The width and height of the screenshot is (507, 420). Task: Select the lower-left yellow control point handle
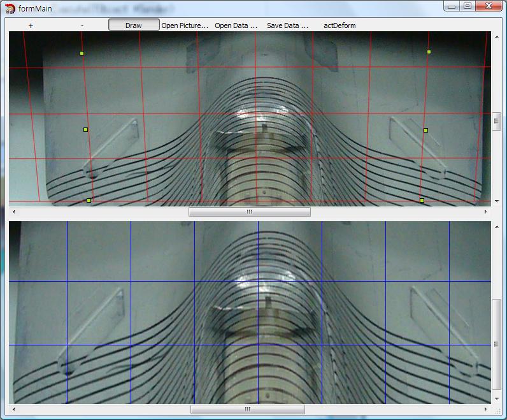tap(89, 200)
